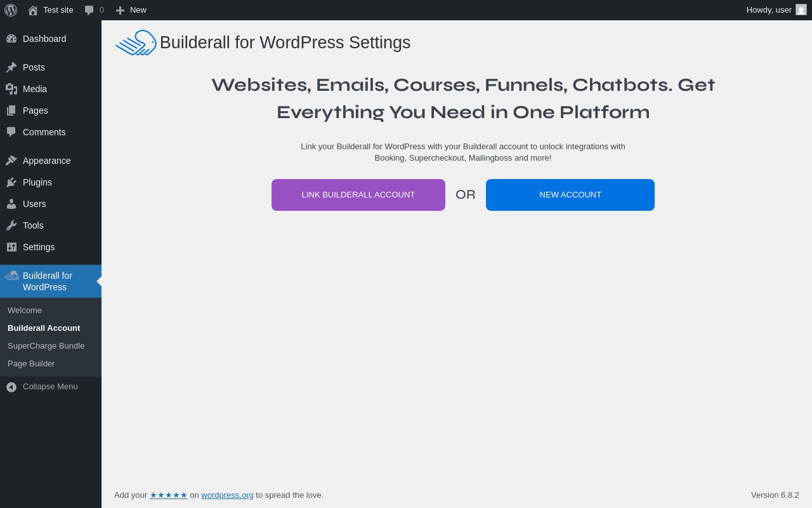Open the Settings menu
Viewport: 812px width, 508px height.
(x=51, y=247)
